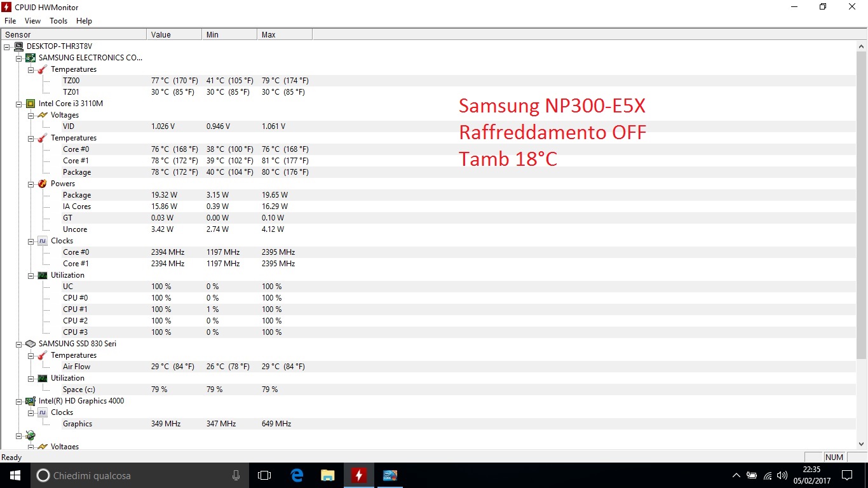This screenshot has width=868, height=488.
Task: Click the Samsung SSD 830 drive icon
Action: (30, 344)
